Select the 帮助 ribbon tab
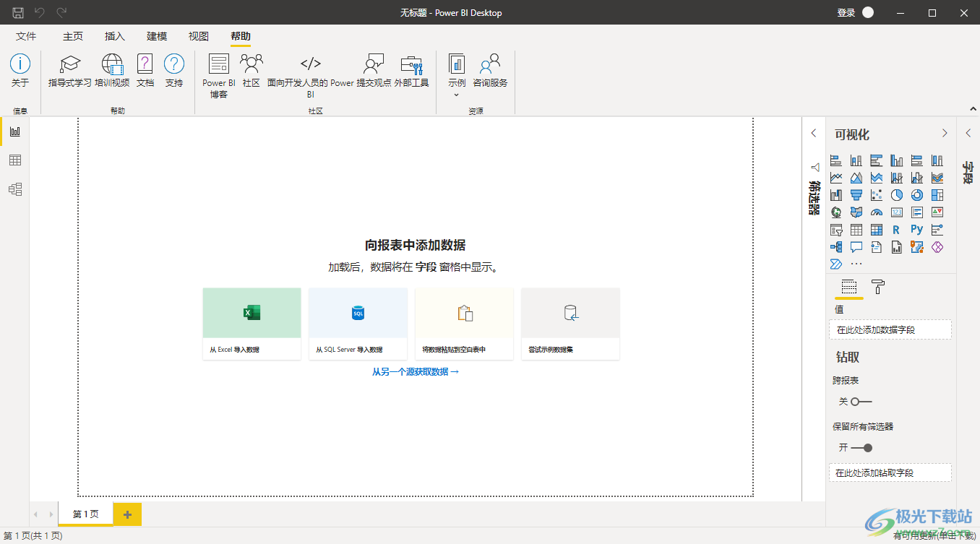Viewport: 980px width, 544px height. pyautogui.click(x=241, y=36)
